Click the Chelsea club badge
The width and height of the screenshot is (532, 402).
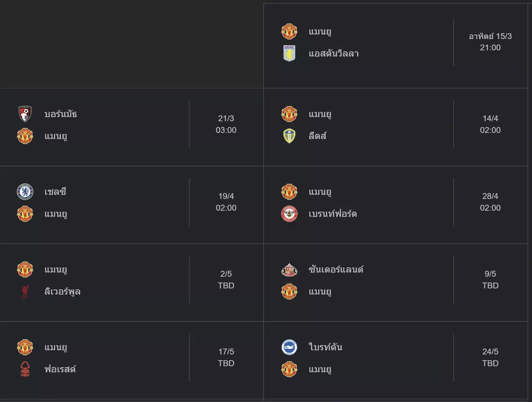[x=25, y=192]
